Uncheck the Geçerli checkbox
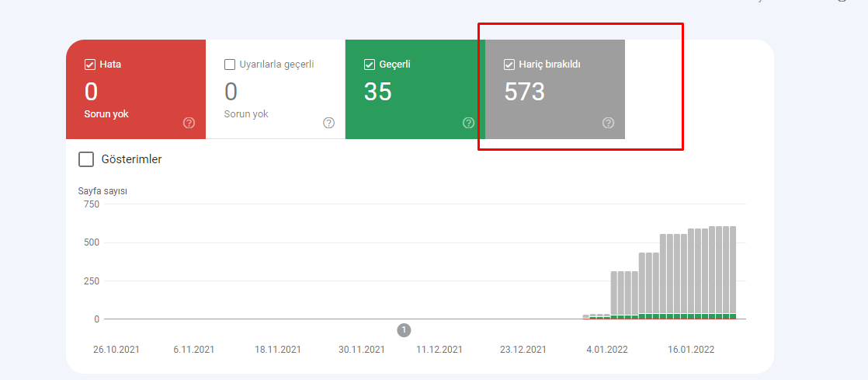The width and height of the screenshot is (868, 380). [370, 64]
